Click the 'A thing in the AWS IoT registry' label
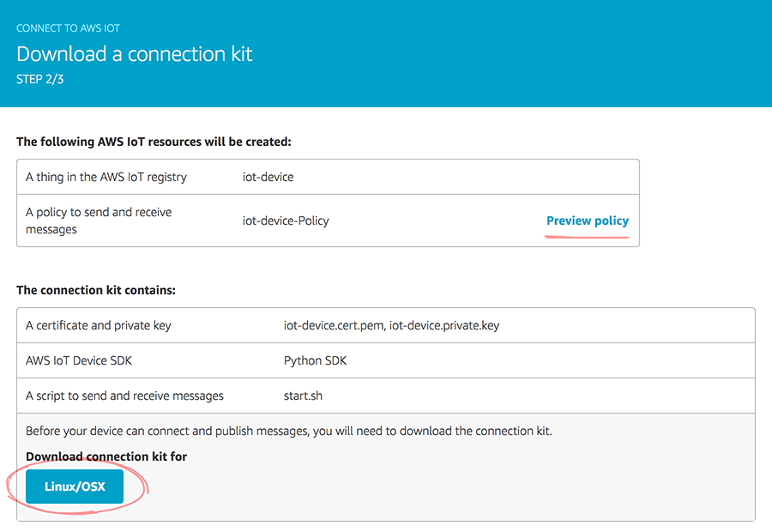Viewport: 772px width, 532px height. click(x=106, y=177)
